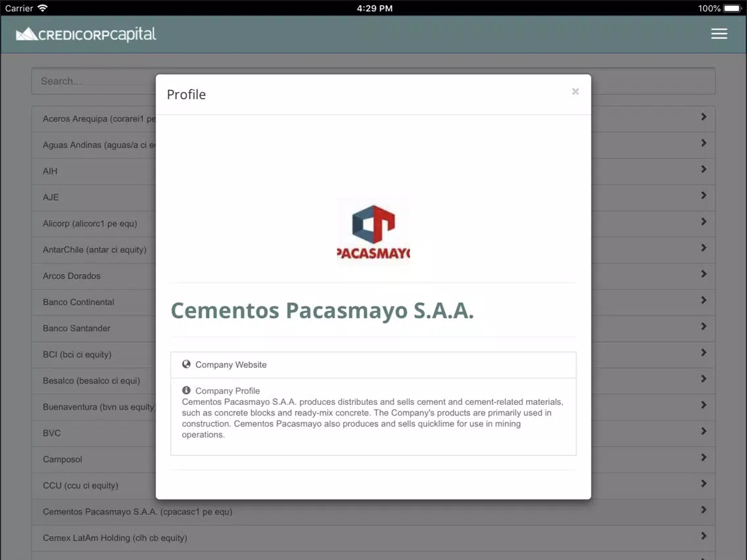This screenshot has width=747, height=560.
Task: Click the Credicorp Capital logo
Action: pos(85,34)
